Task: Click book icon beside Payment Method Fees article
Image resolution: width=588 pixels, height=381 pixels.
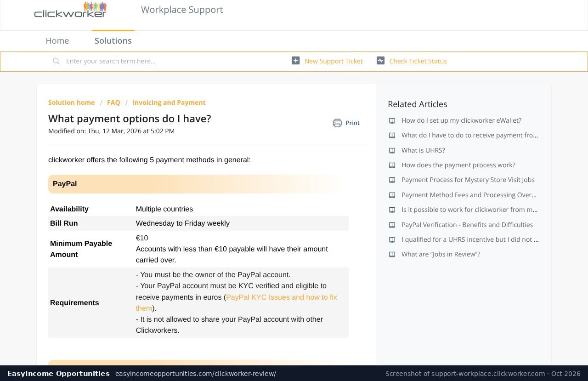Action: 392,195
